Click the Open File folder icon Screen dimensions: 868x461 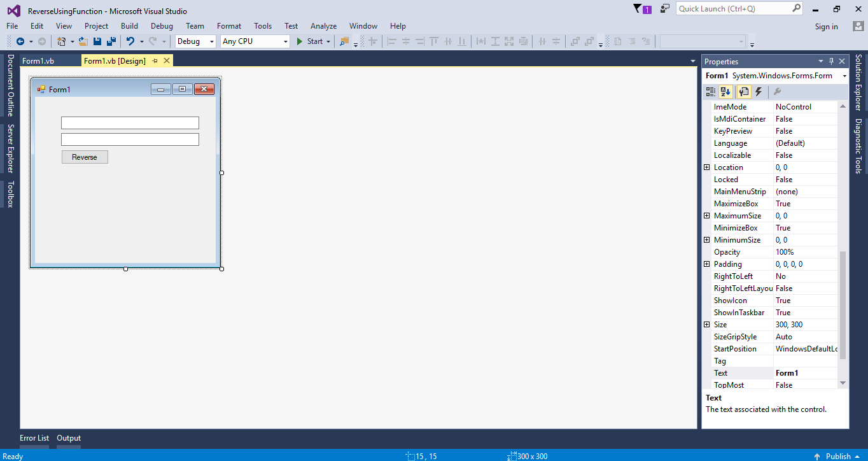pyautogui.click(x=83, y=41)
